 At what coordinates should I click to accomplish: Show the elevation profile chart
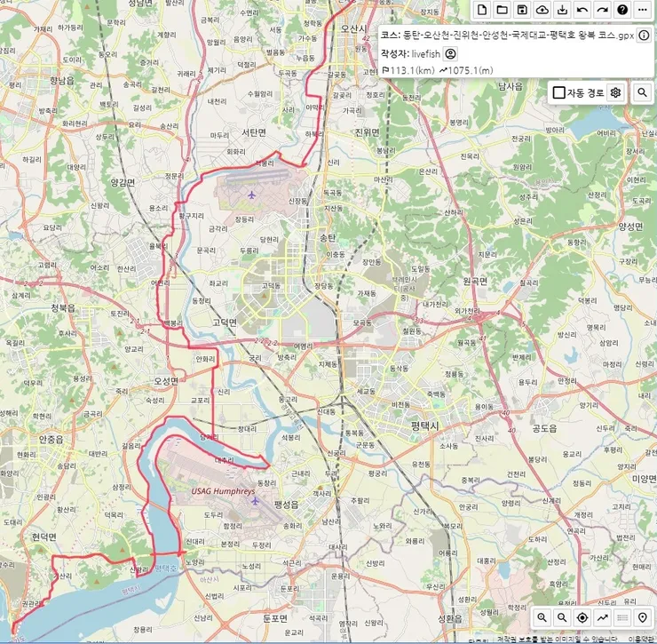pos(603,617)
